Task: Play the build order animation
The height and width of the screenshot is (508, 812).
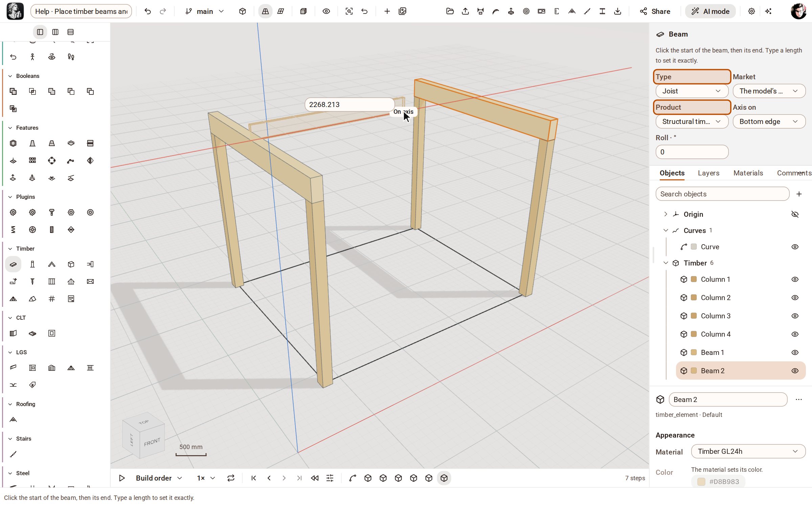Action: pyautogui.click(x=122, y=478)
